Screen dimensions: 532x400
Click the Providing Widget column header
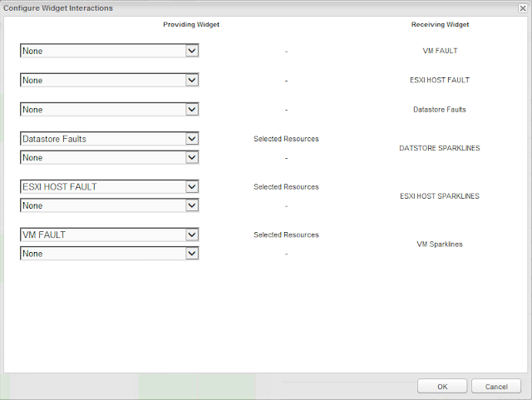click(190, 25)
